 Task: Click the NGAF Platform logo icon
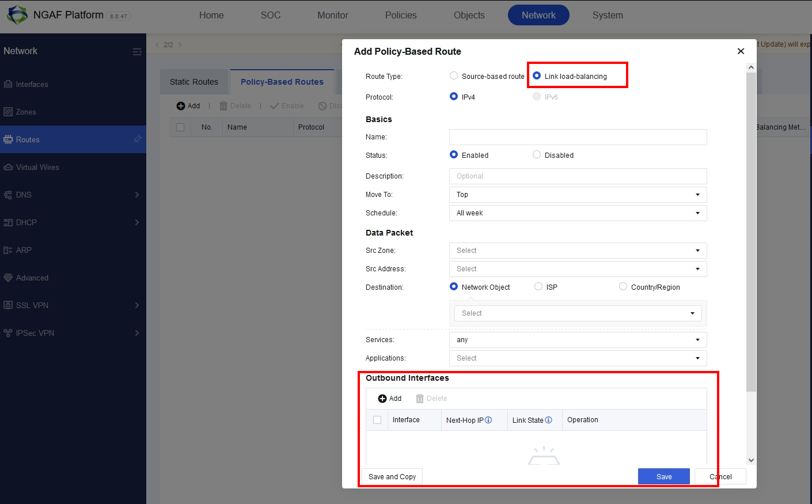(x=17, y=15)
